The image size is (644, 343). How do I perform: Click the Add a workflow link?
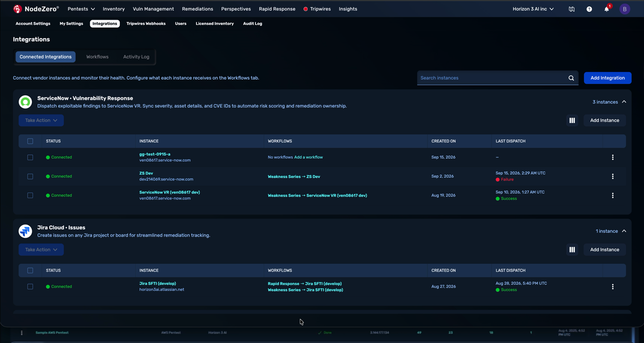[x=308, y=157]
